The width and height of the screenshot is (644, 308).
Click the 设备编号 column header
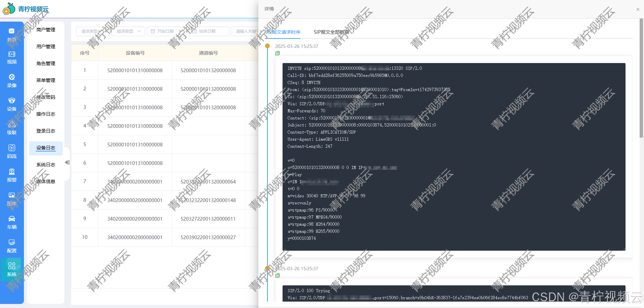pos(135,53)
